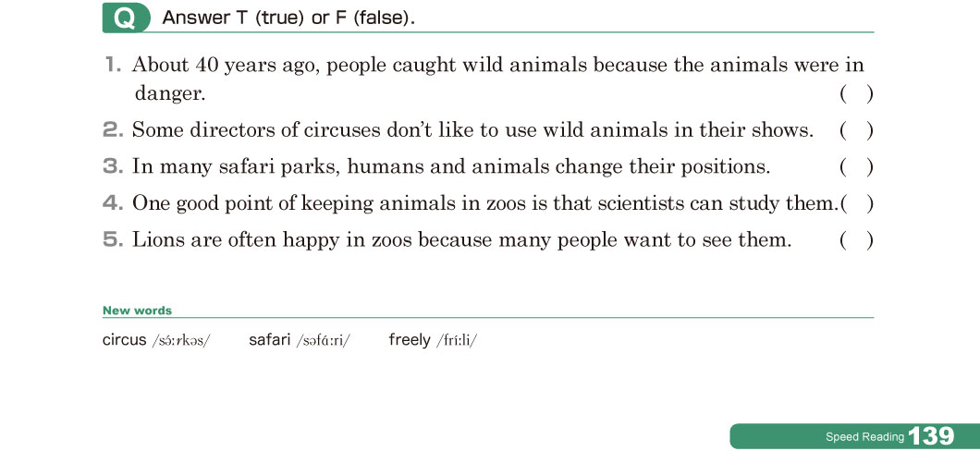Select the vocabulary word "safari"
The width and height of the screenshot is (980, 476).
[270, 340]
